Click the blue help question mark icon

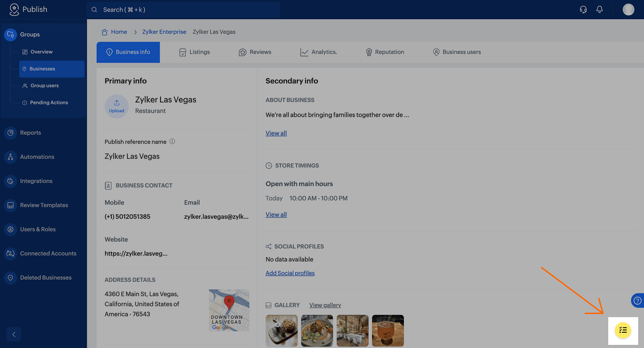(638, 301)
